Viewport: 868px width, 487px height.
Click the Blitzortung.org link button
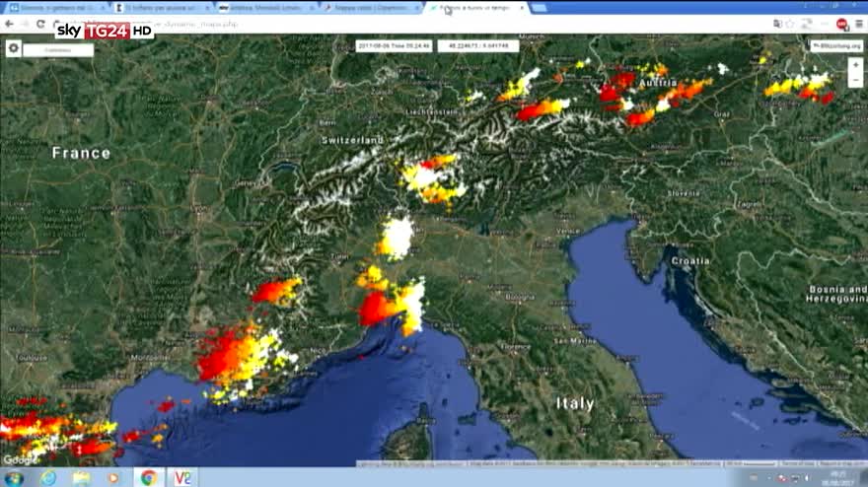tap(836, 45)
